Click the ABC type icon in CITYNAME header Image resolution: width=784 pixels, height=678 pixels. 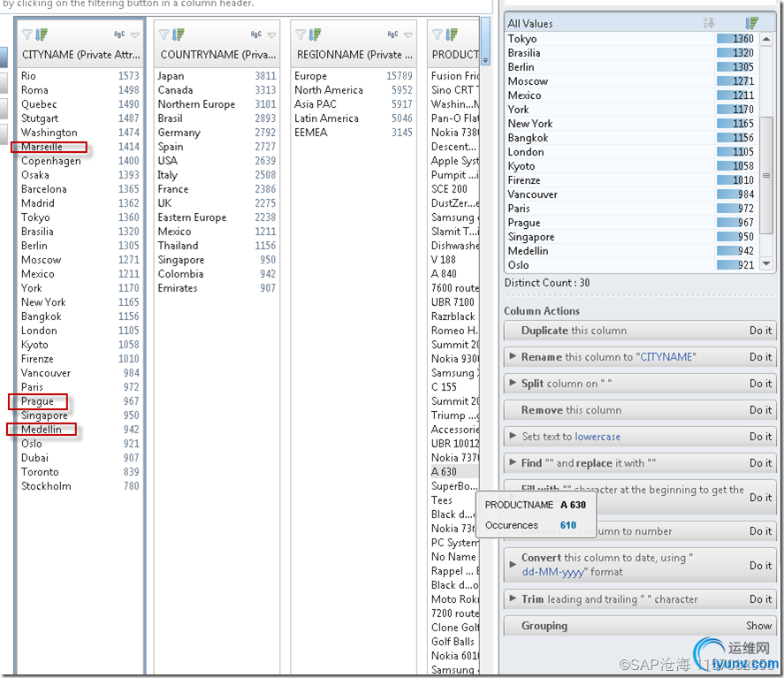pyautogui.click(x=119, y=34)
